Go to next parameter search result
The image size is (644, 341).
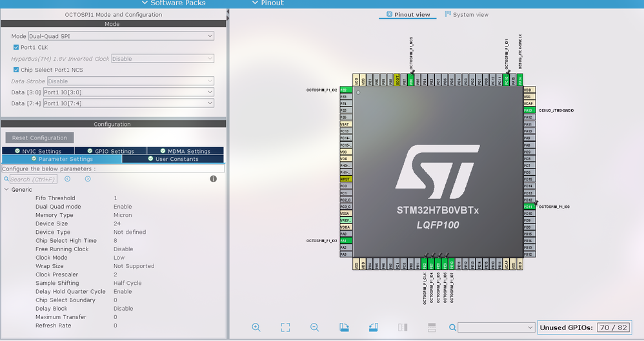88,179
